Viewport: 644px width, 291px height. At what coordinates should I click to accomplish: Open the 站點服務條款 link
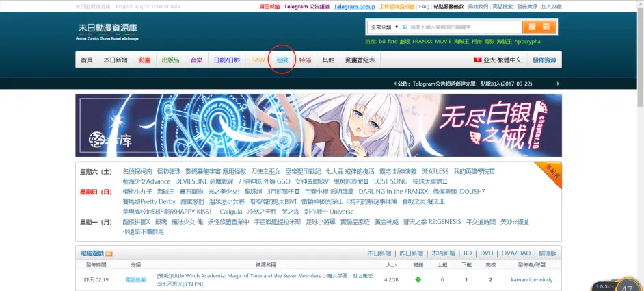(x=449, y=7)
